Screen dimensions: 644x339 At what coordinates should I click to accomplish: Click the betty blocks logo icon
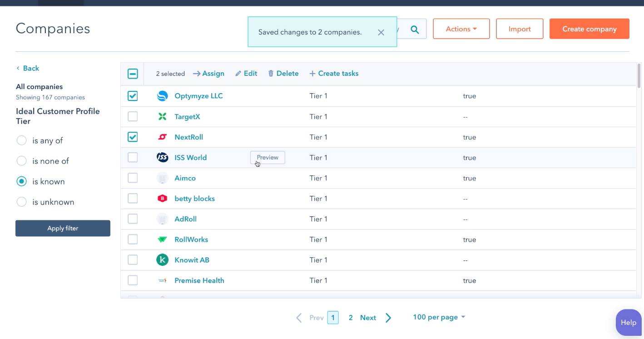pos(162,199)
